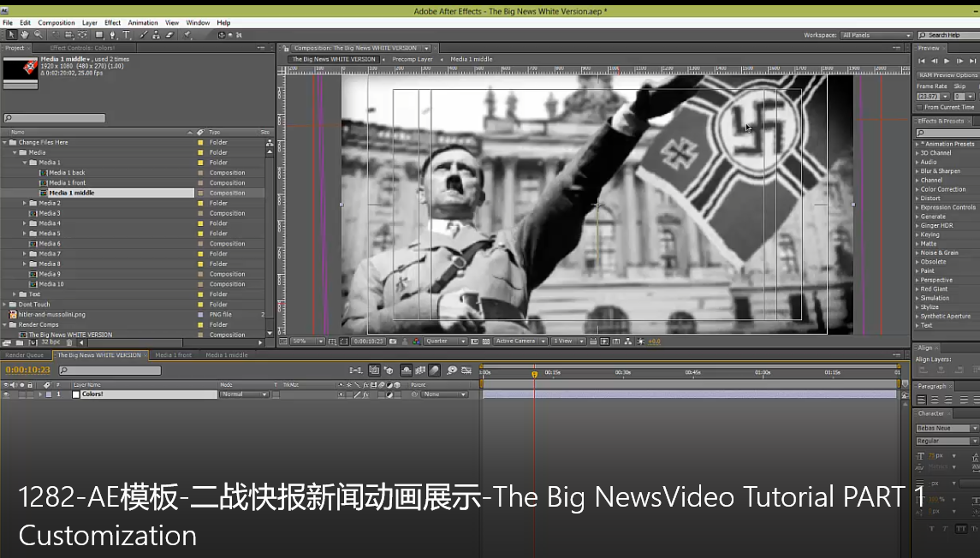Open the Quarter resolution dropdown
Screen dimensions: 980x558
pos(445,341)
